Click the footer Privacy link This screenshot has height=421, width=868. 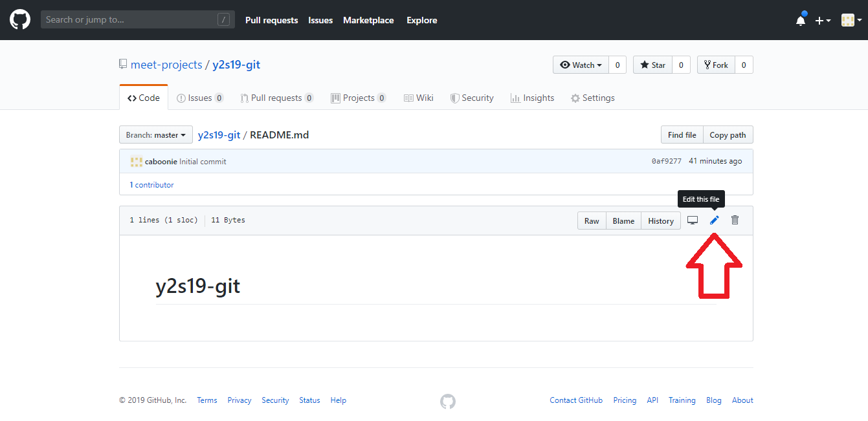[239, 400]
